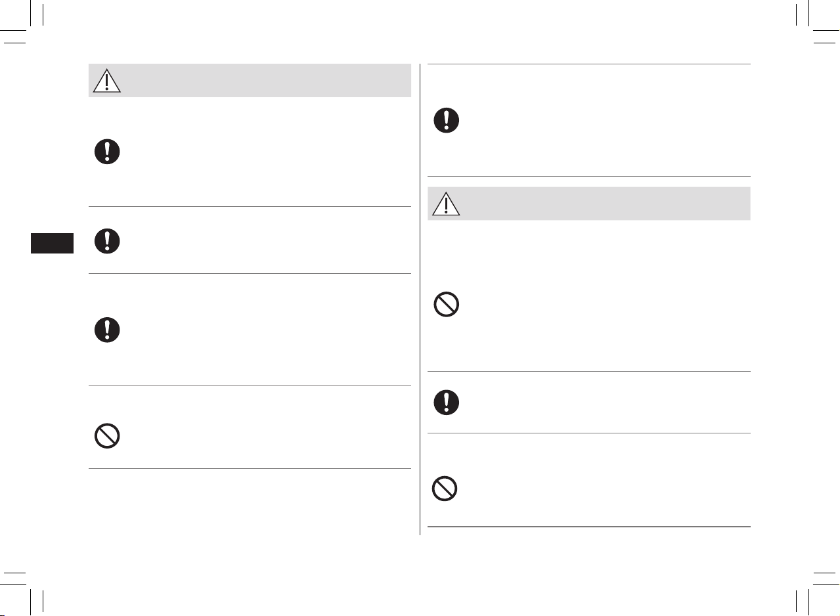Viewport: 840px width, 616px height.
Task: Select the black tab on the left page margin
Action: 53,241
